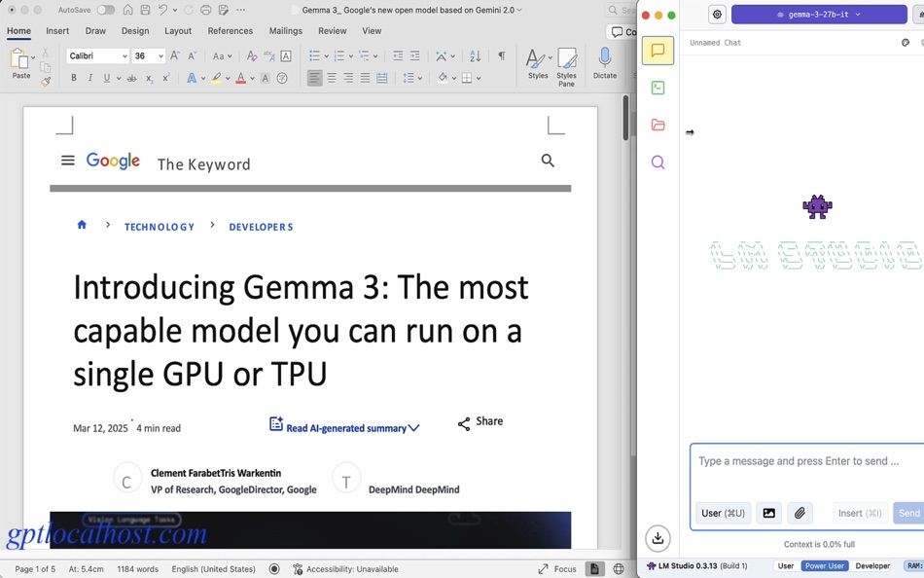The width and height of the screenshot is (924, 578).
Task: Print the document using the printer icon
Action: [x=205, y=10]
